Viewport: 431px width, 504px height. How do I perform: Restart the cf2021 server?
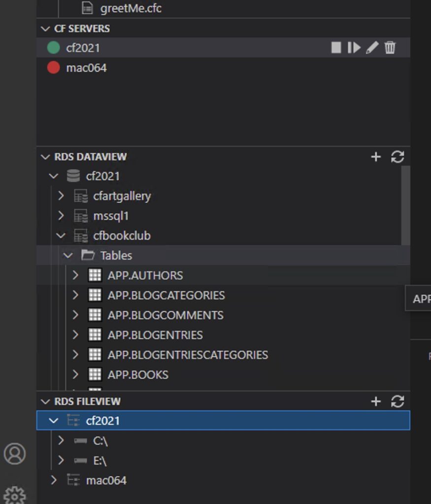click(354, 48)
